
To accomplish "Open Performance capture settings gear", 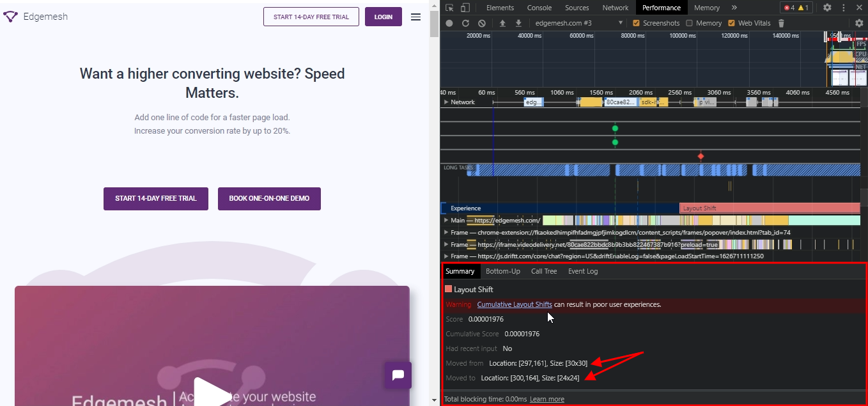I will click(x=860, y=23).
